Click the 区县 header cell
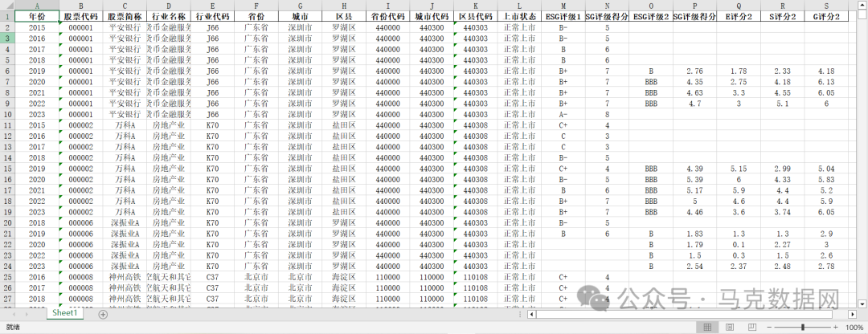Screen dimensions: 868x334 (x=344, y=17)
